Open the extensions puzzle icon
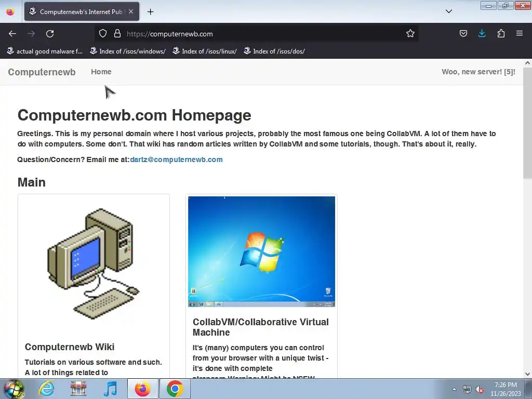This screenshot has height=399, width=532. click(501, 34)
